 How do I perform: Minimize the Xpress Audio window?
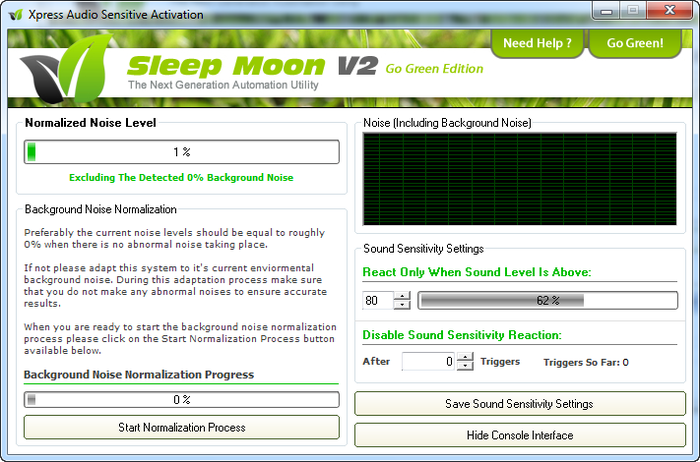606,11
